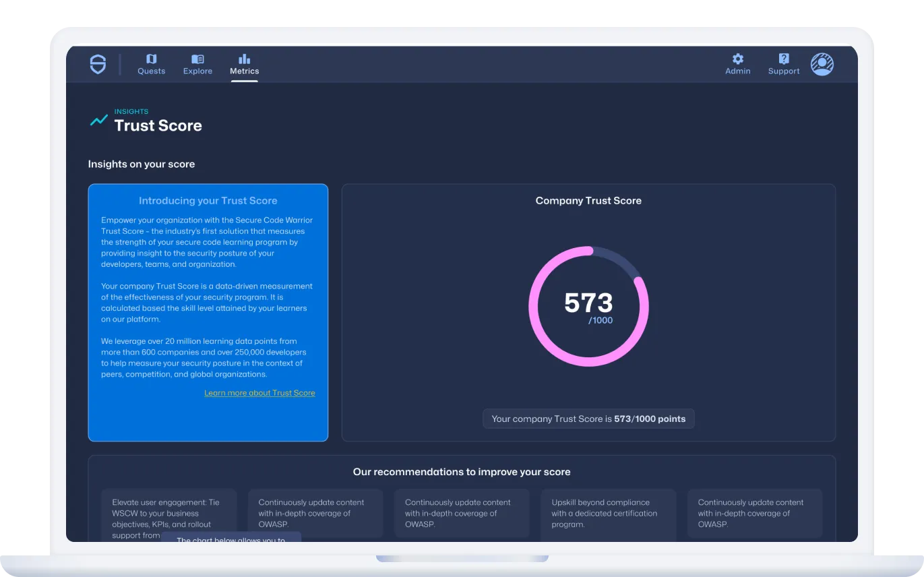Open the 'Learn more about Trust Score' link

click(x=259, y=392)
